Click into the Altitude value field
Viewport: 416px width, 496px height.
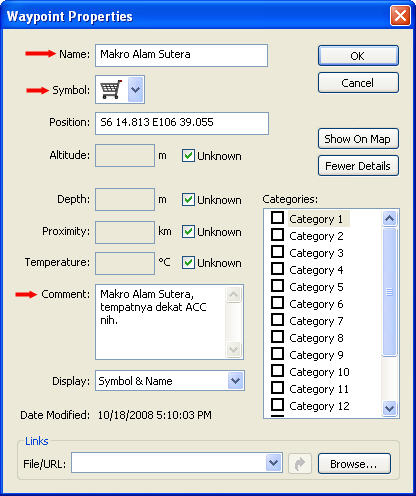(125, 155)
